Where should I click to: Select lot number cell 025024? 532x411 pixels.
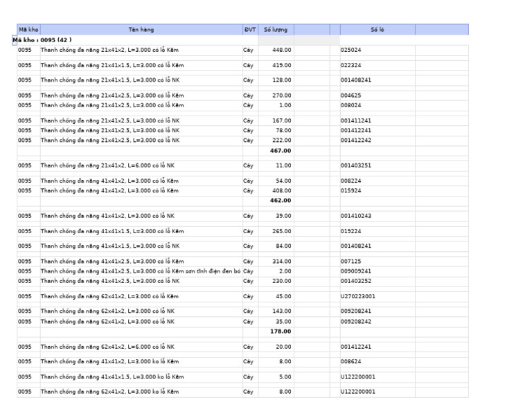378,50
